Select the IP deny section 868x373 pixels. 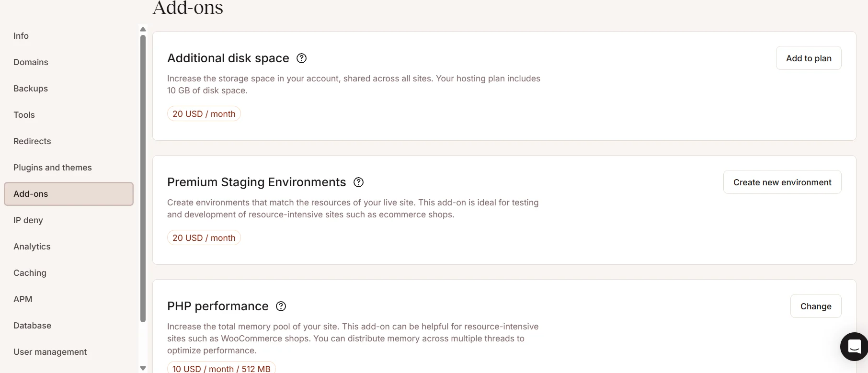pos(28,220)
